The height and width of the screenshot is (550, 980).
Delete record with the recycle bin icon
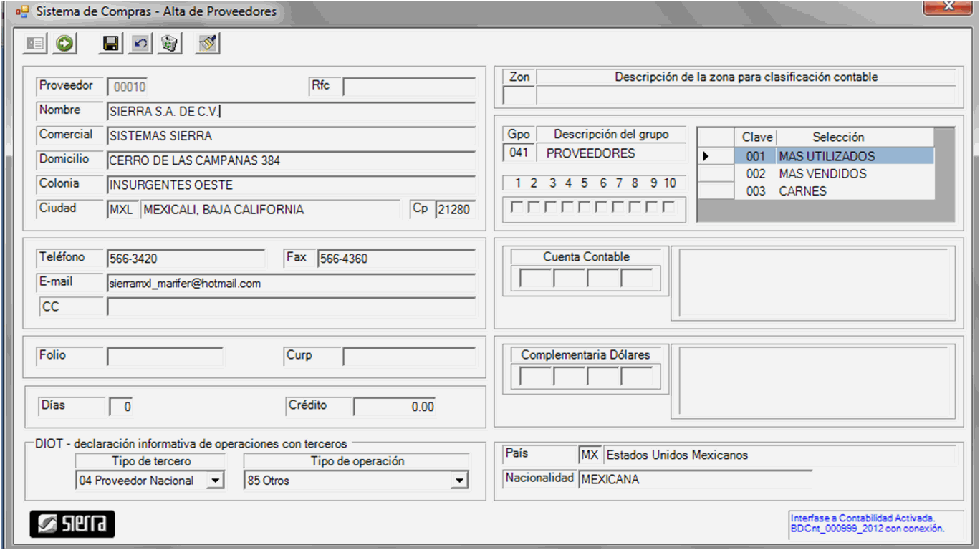pos(169,44)
